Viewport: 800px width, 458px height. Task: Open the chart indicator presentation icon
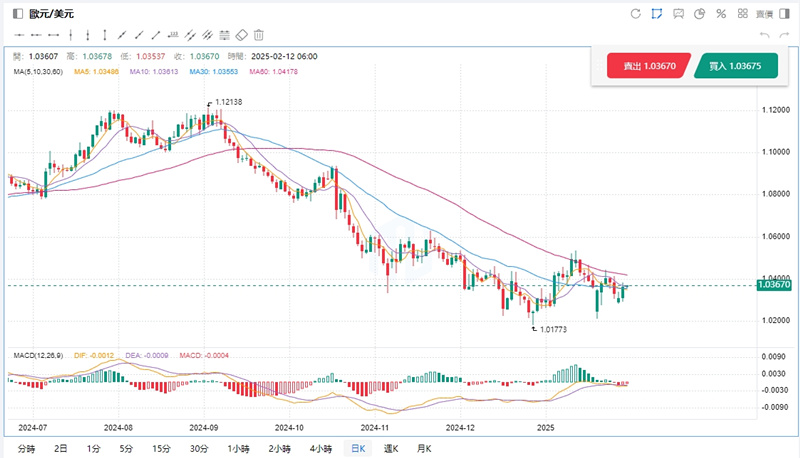pyautogui.click(x=679, y=14)
